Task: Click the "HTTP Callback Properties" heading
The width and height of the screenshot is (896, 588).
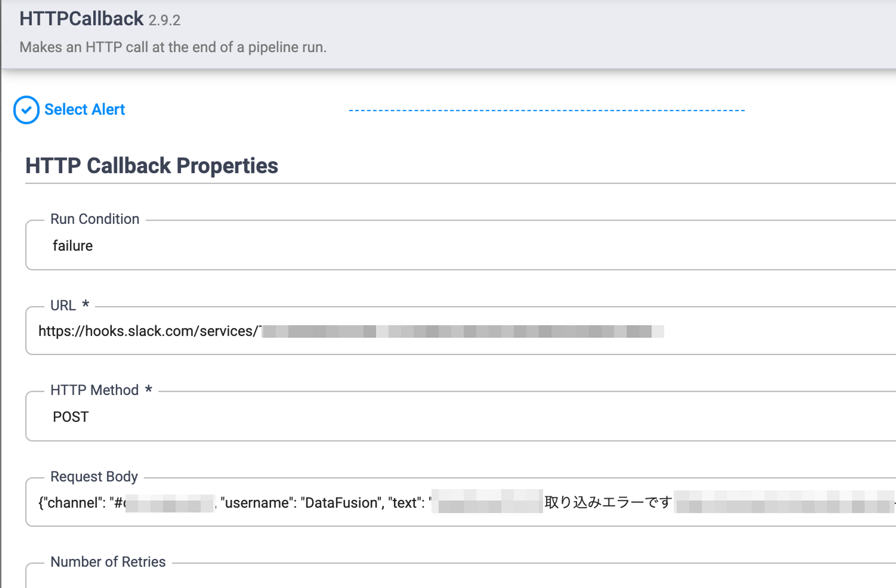Action: [151, 166]
